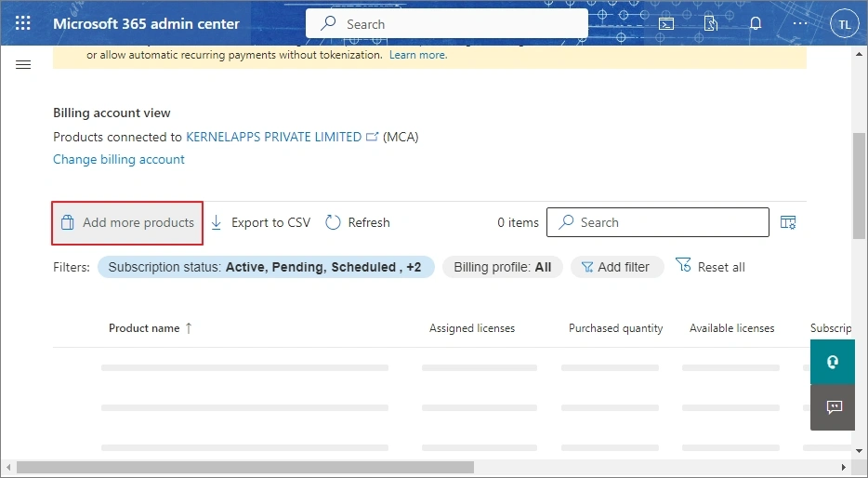Image resolution: width=868 pixels, height=478 pixels.
Task: Open the feedback chat button
Action: (833, 407)
